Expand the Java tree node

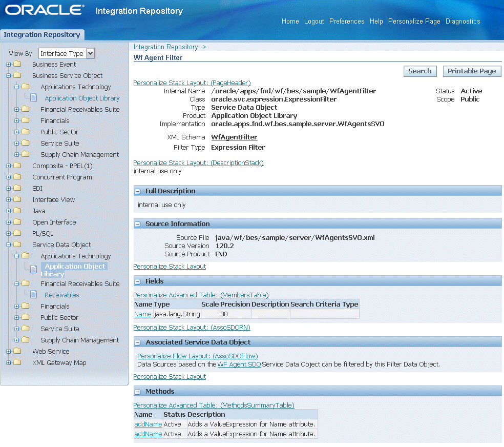[8, 211]
